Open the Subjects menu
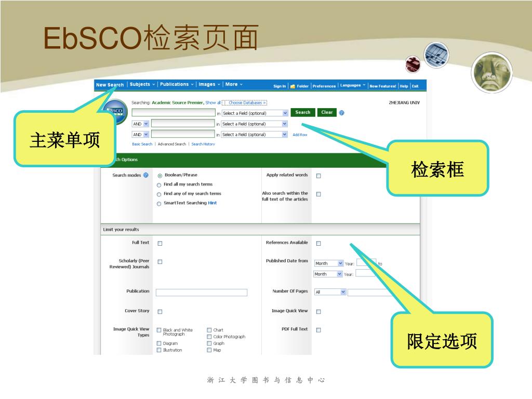Viewport: 532px width, 399px height. [x=142, y=84]
